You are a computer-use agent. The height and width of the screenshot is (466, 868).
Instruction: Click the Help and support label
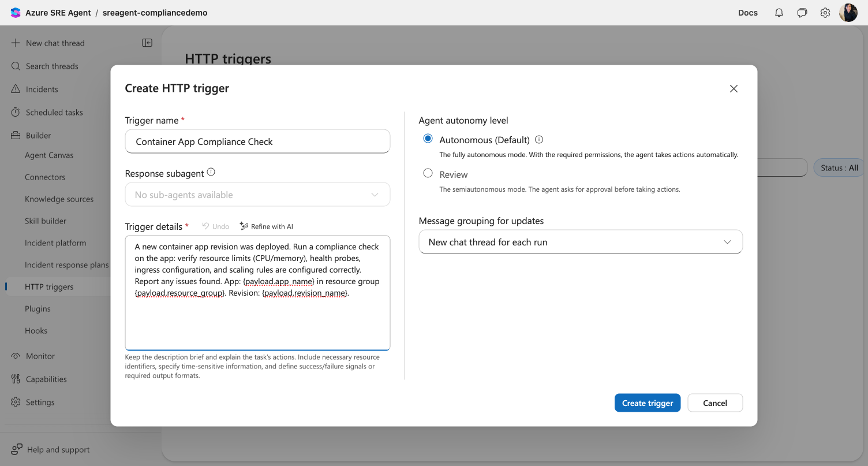[58, 449]
